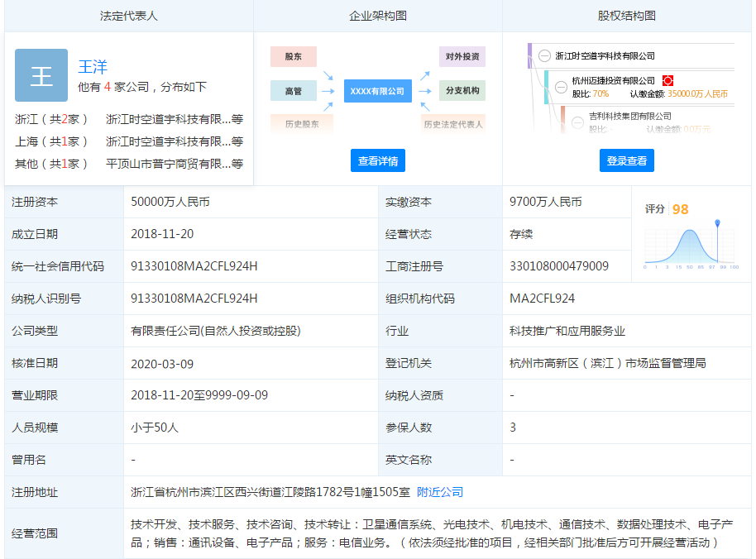
Task: Click the XXXX有限公司 center box
Action: tap(377, 91)
